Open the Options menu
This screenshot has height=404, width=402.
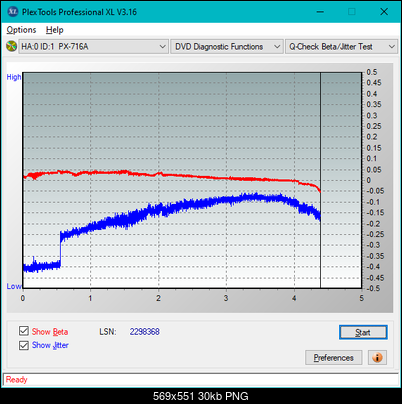21,30
